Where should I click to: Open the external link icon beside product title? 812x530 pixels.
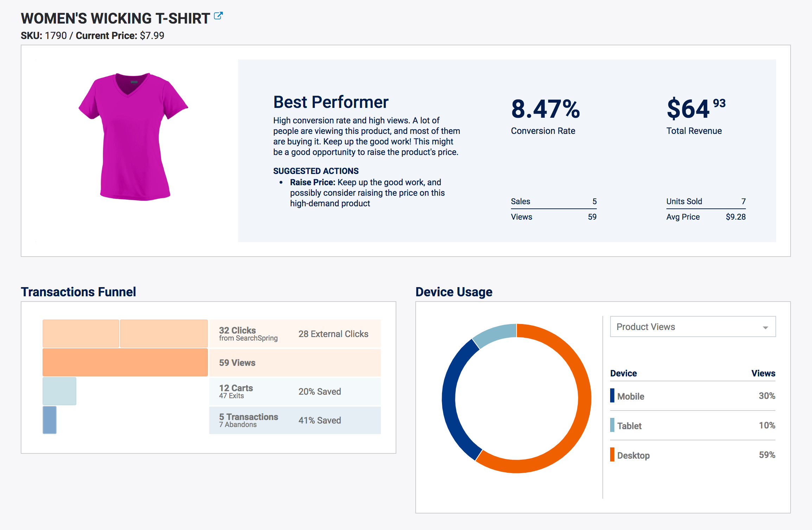tap(218, 16)
